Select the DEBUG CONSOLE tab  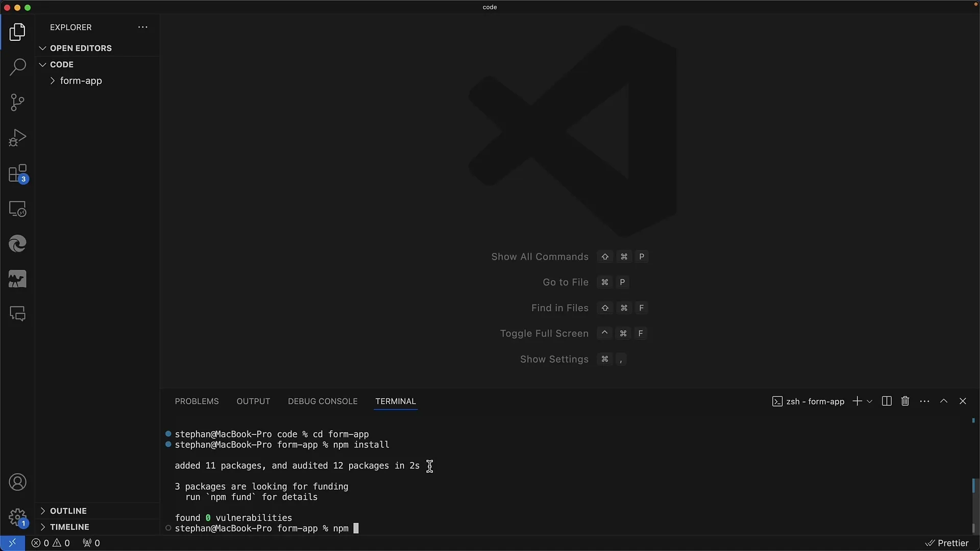323,401
